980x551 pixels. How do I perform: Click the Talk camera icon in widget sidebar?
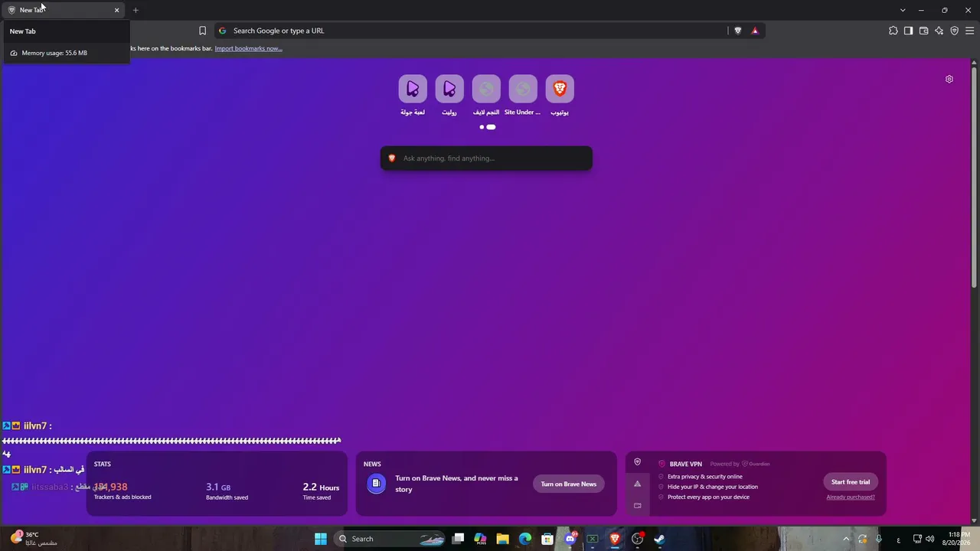click(x=637, y=505)
